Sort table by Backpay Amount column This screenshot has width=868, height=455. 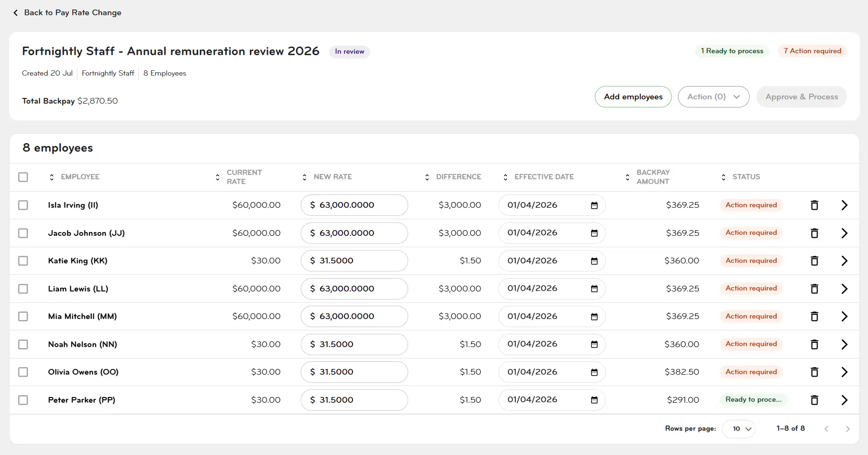point(628,177)
